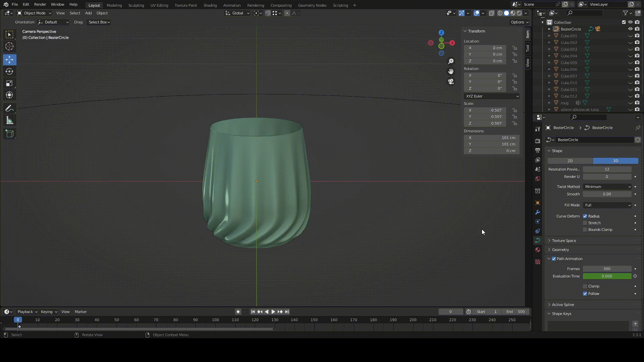Viewport: 644px width, 362px height.
Task: Select the Annotate pencil tool
Action: [x=9, y=109]
